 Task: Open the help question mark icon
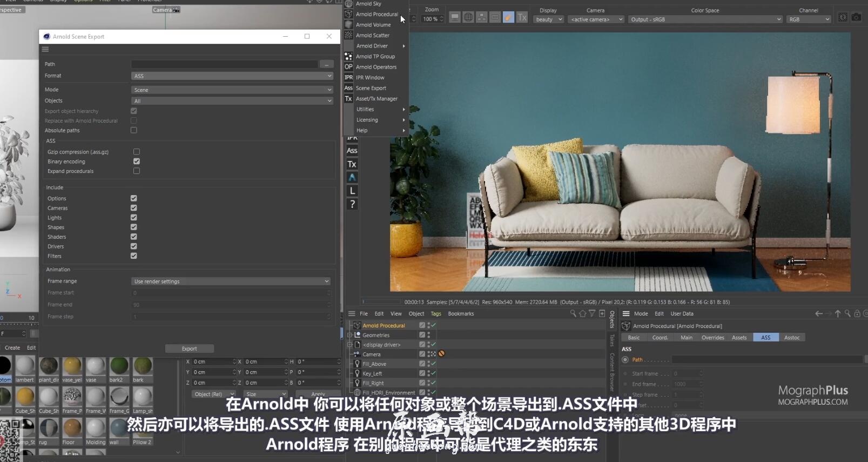pyautogui.click(x=352, y=204)
